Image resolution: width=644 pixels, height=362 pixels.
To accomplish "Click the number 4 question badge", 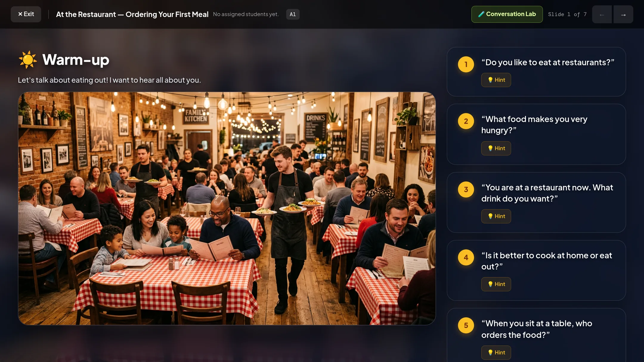I will click(466, 257).
